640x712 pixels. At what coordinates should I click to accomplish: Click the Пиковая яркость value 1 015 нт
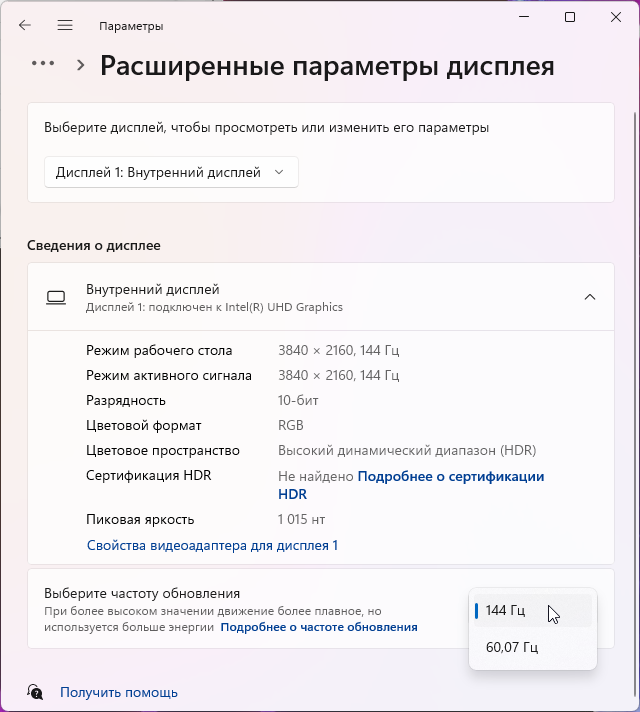pyautogui.click(x=302, y=519)
